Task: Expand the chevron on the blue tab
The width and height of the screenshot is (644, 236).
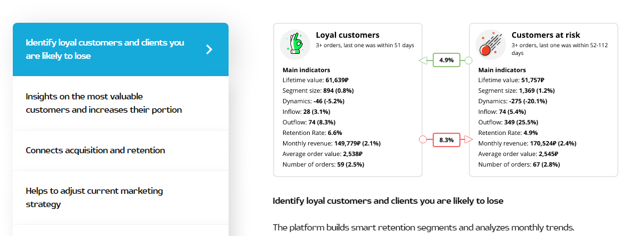Action: coord(209,49)
